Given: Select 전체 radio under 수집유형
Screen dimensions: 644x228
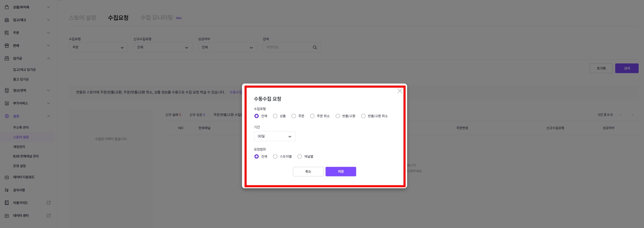Looking at the screenshot, I should point(257,116).
